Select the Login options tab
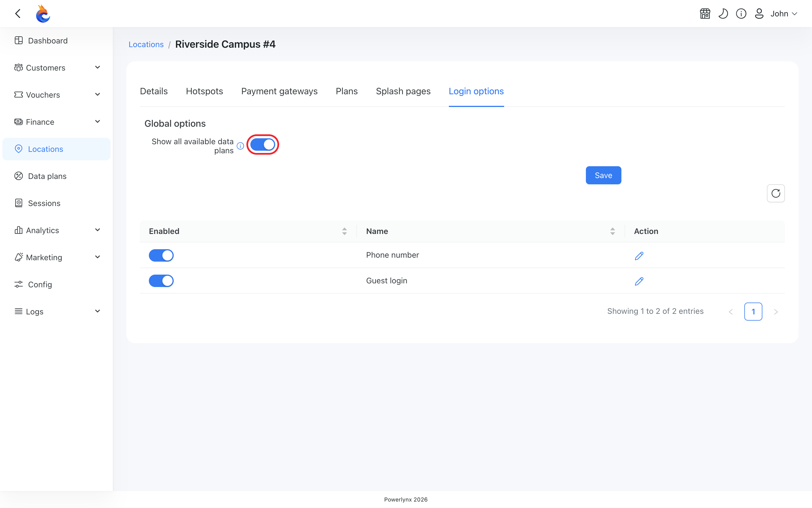This screenshot has width=812, height=508. tap(476, 91)
